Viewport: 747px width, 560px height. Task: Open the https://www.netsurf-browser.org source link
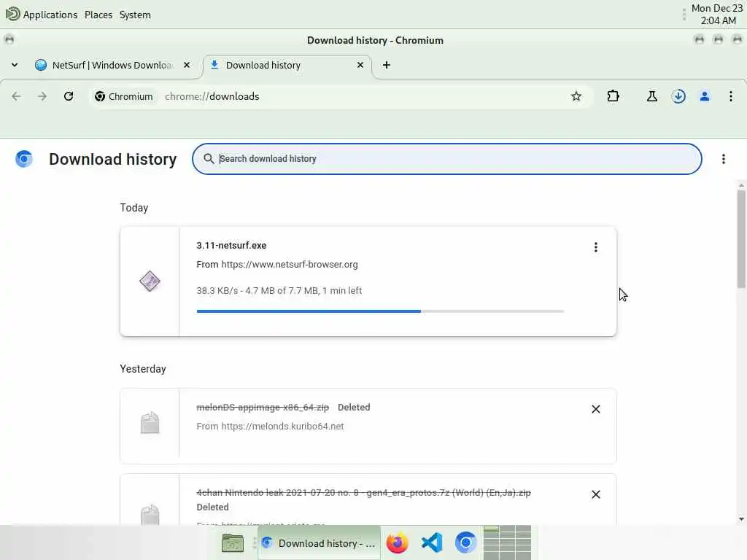pos(289,264)
